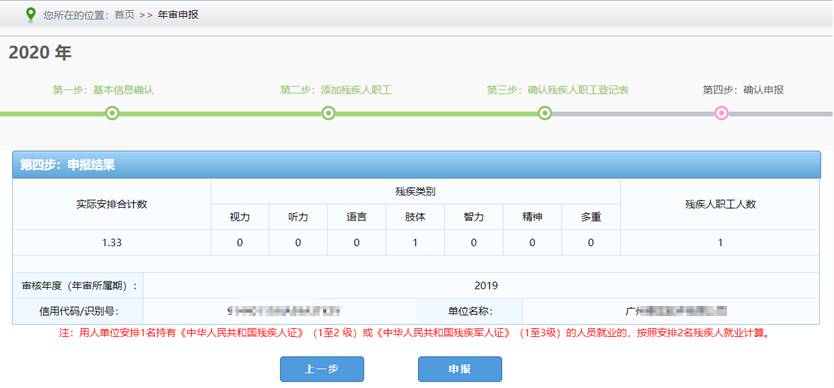Click the 语言 column header
834x388 pixels.
(356, 217)
